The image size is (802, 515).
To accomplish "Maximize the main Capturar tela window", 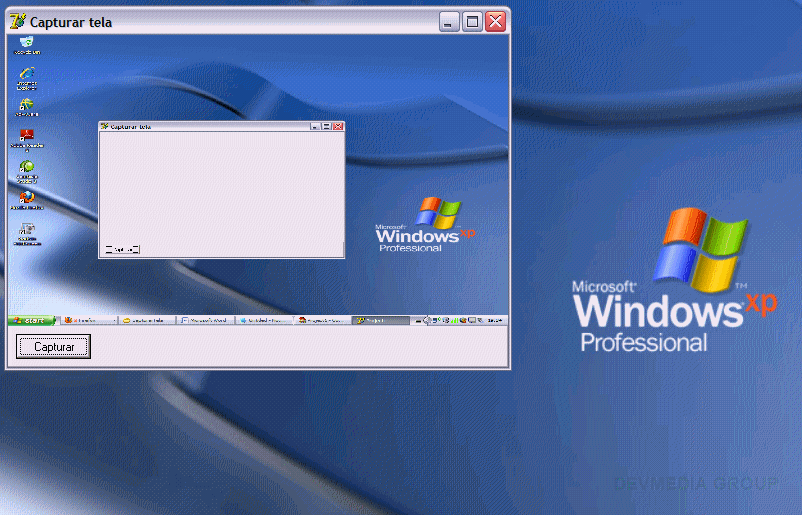I will coord(472,21).
